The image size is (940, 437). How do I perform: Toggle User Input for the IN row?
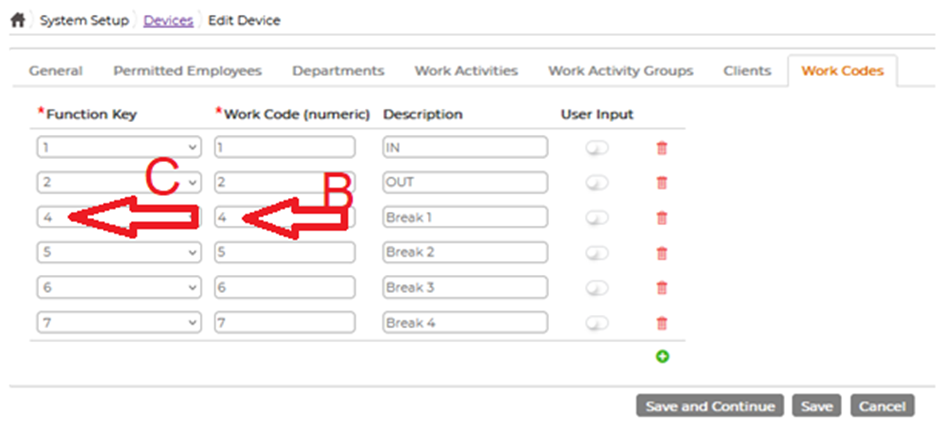(x=597, y=148)
